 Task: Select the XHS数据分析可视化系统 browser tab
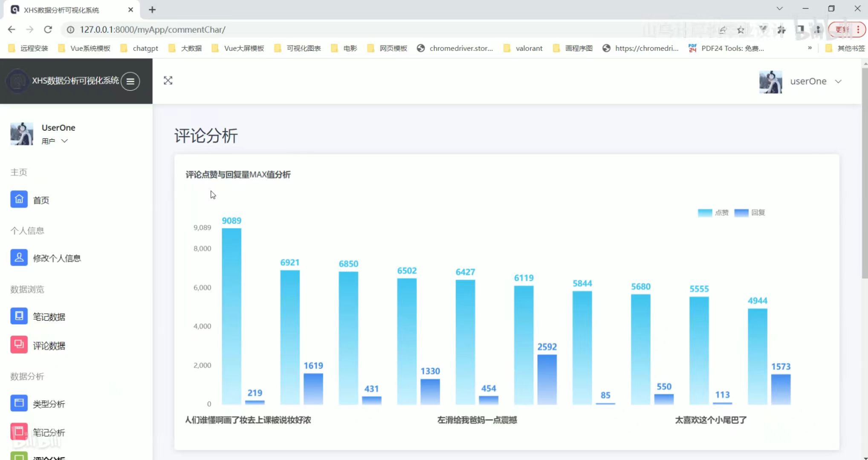click(62, 10)
